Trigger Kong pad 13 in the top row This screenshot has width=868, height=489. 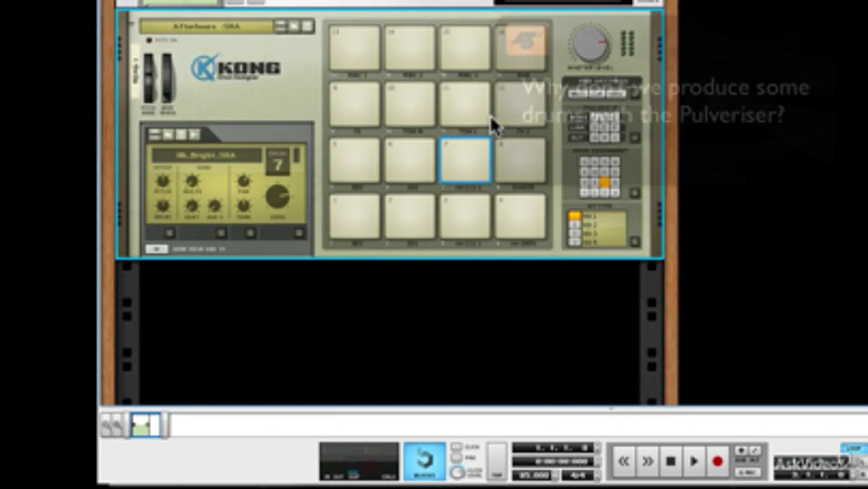[354, 48]
